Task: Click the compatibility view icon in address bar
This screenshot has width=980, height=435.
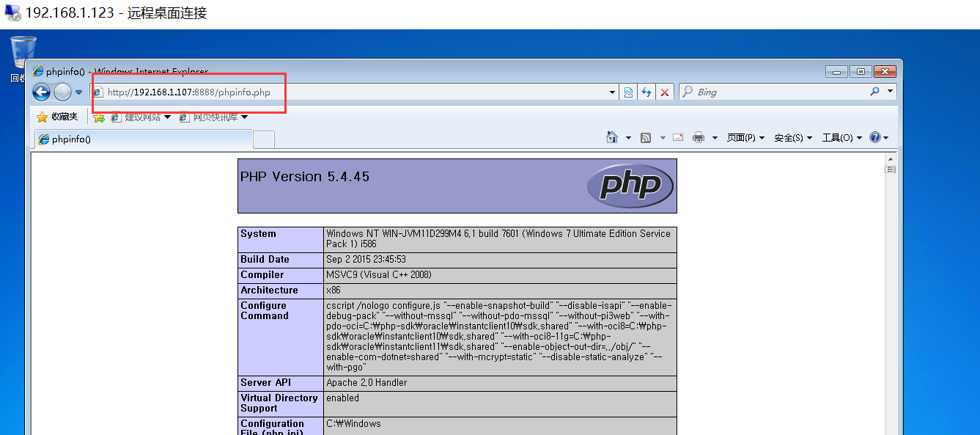Action: click(629, 92)
